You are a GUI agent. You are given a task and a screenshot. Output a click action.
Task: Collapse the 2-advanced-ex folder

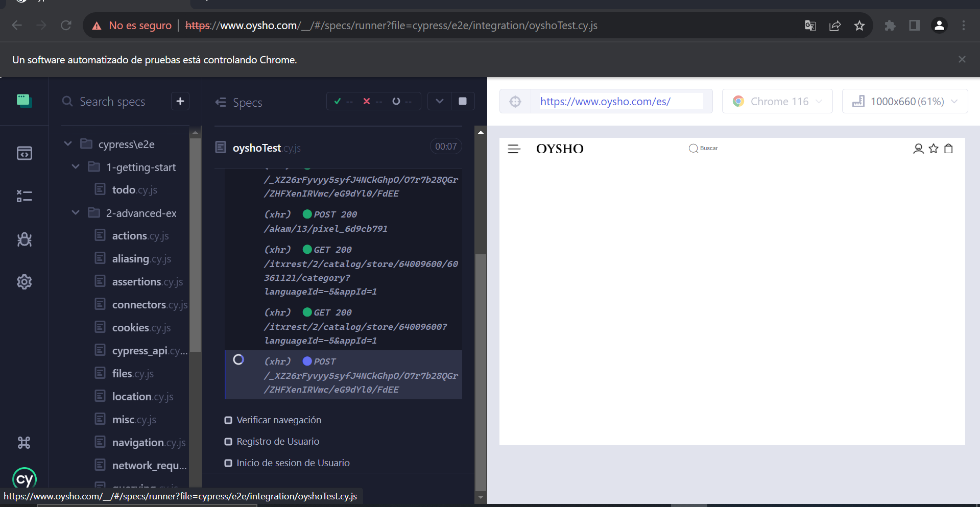(76, 213)
